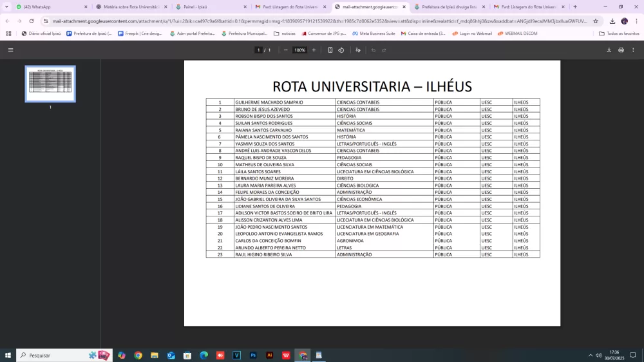Image resolution: width=644 pixels, height=362 pixels.
Task: Bookmark this page with the star icon
Action: pyautogui.click(x=596, y=21)
